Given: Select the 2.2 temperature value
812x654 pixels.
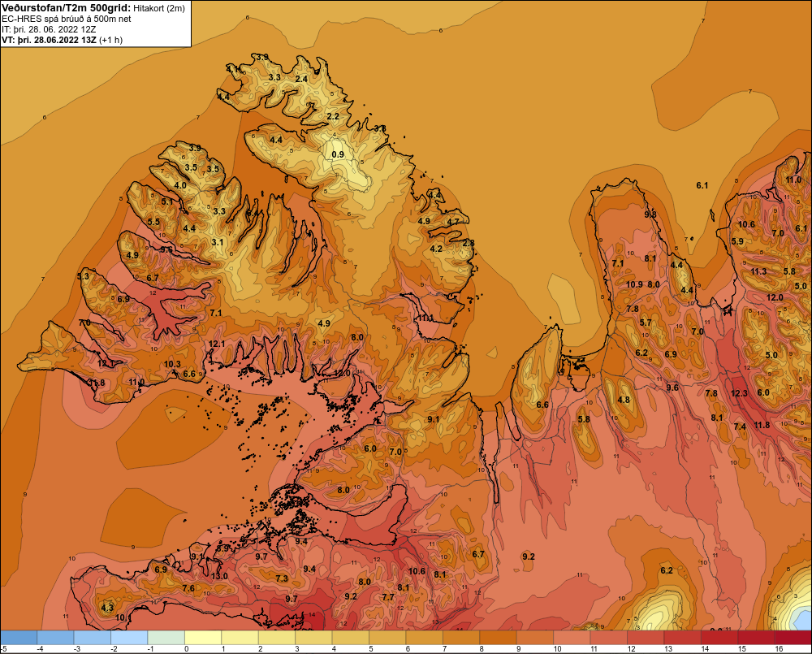Looking at the screenshot, I should pos(333,116).
